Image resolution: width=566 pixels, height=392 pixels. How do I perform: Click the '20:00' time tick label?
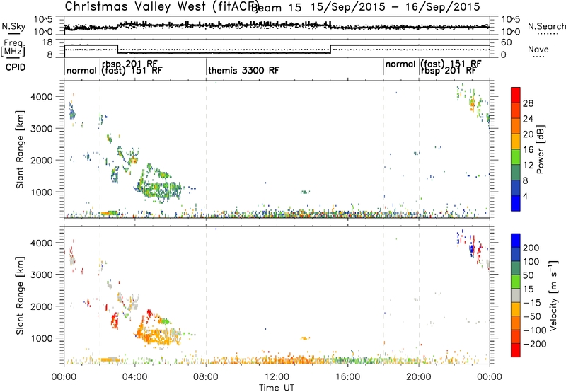pos(419,377)
